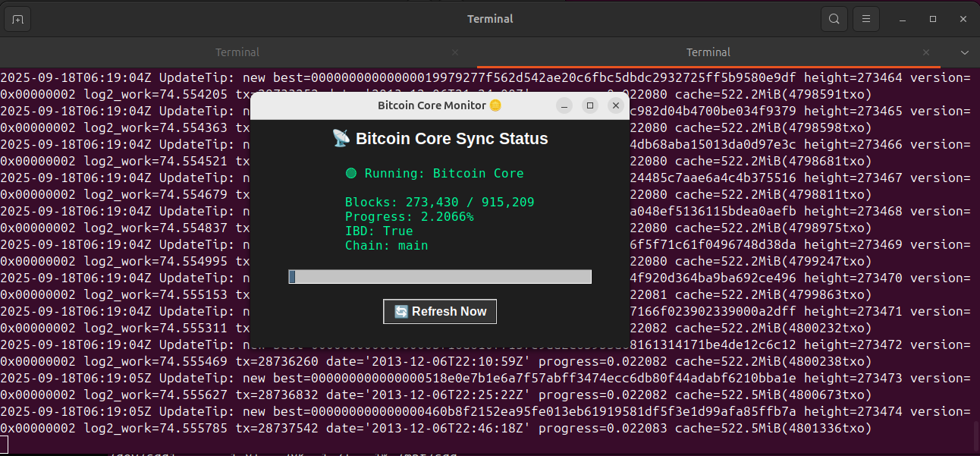Open the terminal hamburger menu

(865, 19)
